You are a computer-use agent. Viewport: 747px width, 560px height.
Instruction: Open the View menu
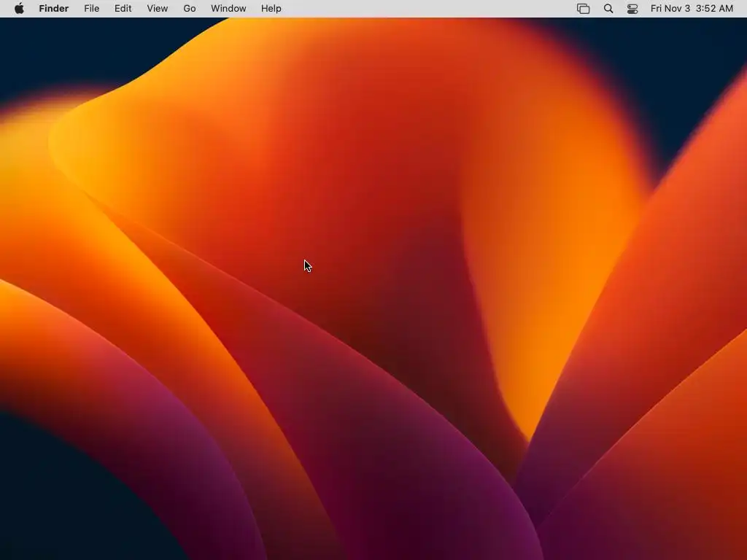[x=158, y=9]
